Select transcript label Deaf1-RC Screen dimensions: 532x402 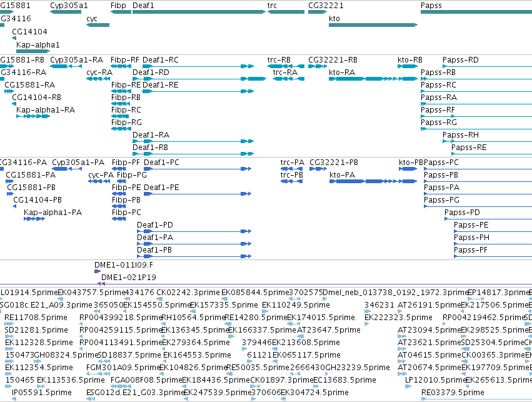click(161, 60)
